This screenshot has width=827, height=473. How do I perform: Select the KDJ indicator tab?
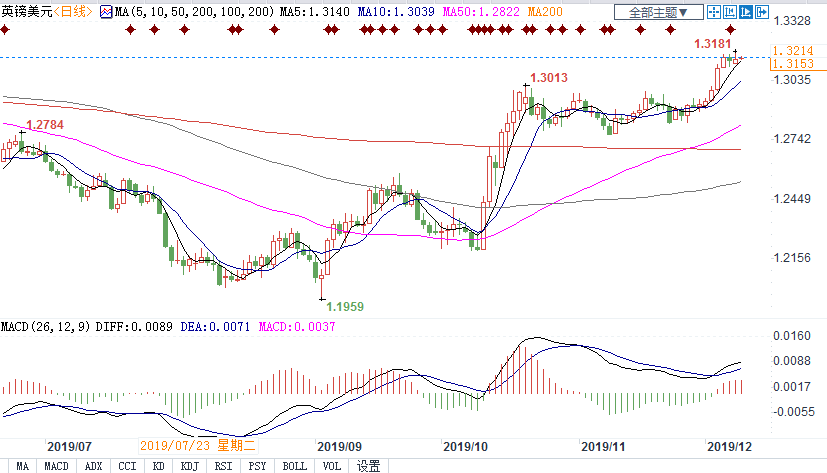(x=191, y=465)
